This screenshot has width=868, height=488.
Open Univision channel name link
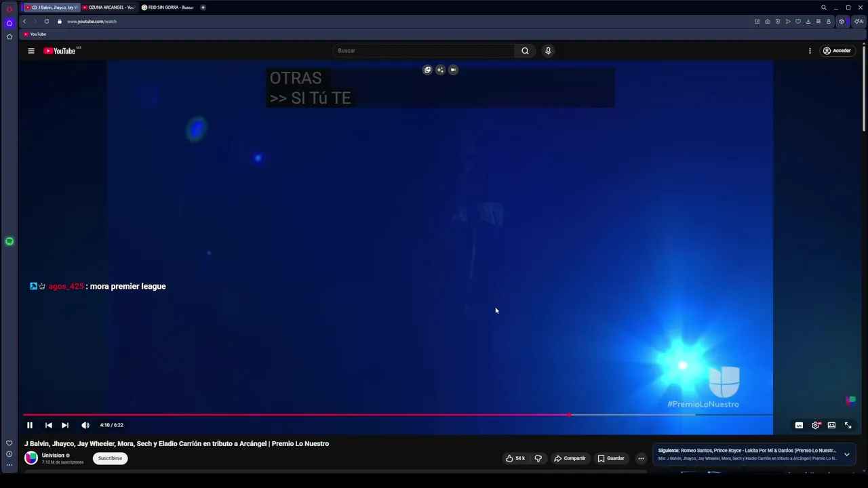click(53, 455)
